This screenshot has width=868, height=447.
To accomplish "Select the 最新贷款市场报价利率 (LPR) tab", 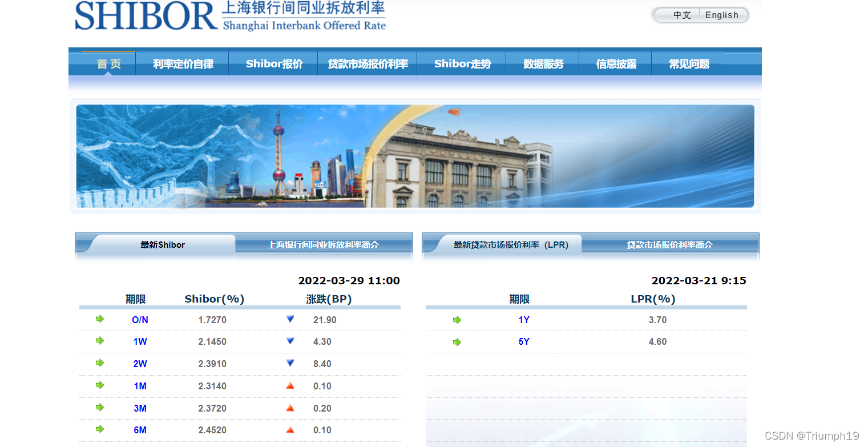I will click(511, 244).
